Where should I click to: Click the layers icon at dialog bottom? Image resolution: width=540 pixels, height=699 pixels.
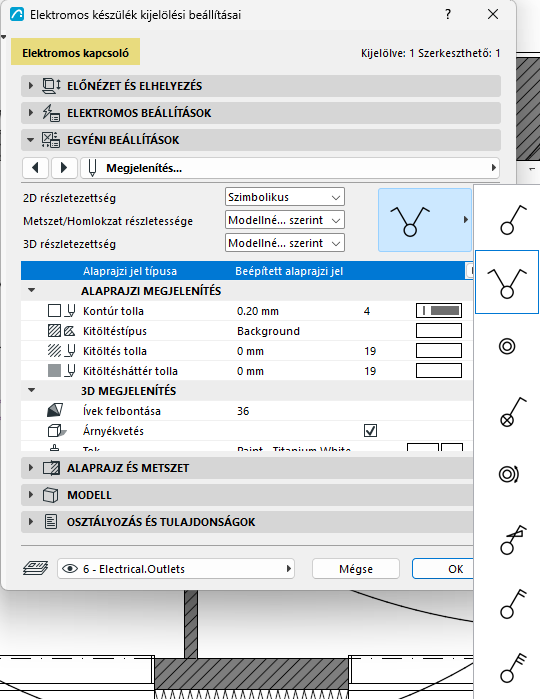click(x=36, y=568)
